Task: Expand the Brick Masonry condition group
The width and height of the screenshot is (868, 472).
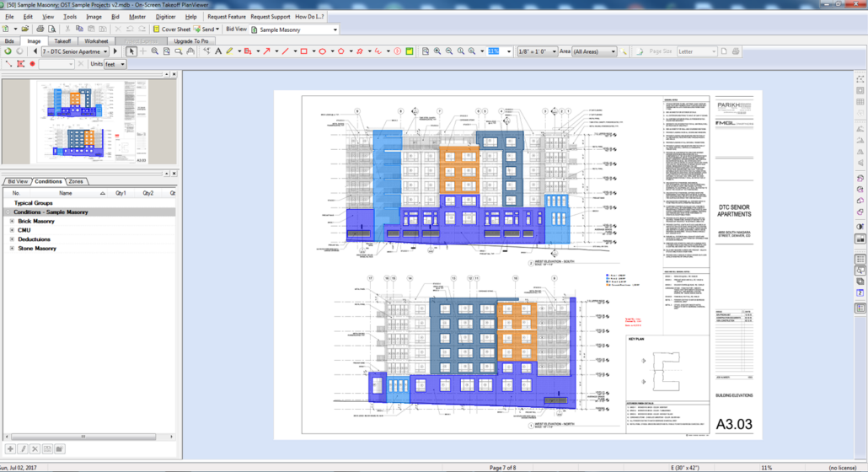Action: (x=11, y=222)
